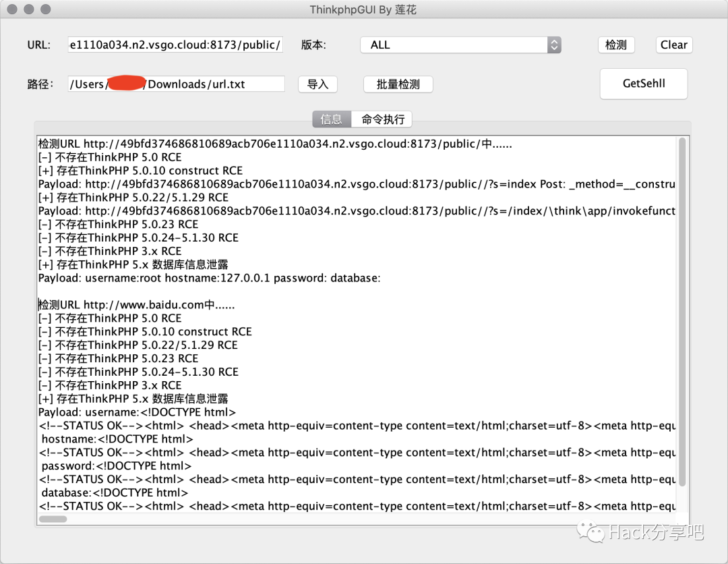728x564 pixels.
Task: Click the Payload line containing '_method=__constru'
Action: coord(356,184)
